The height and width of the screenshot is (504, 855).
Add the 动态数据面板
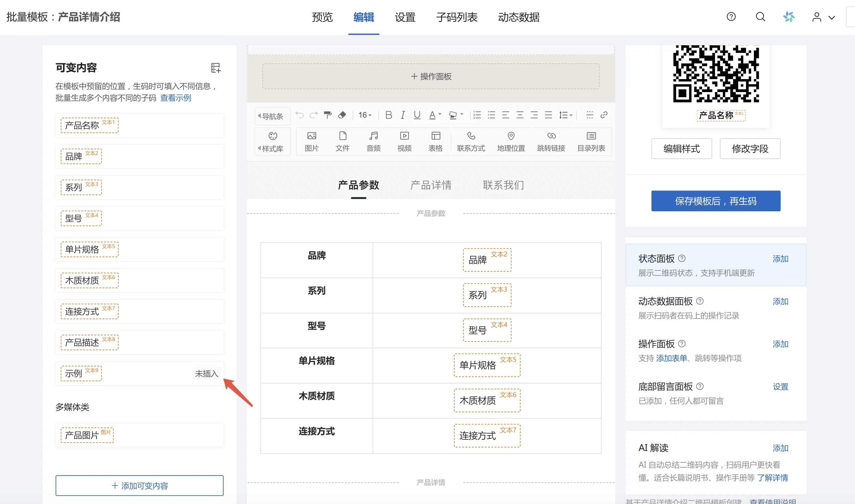point(780,301)
